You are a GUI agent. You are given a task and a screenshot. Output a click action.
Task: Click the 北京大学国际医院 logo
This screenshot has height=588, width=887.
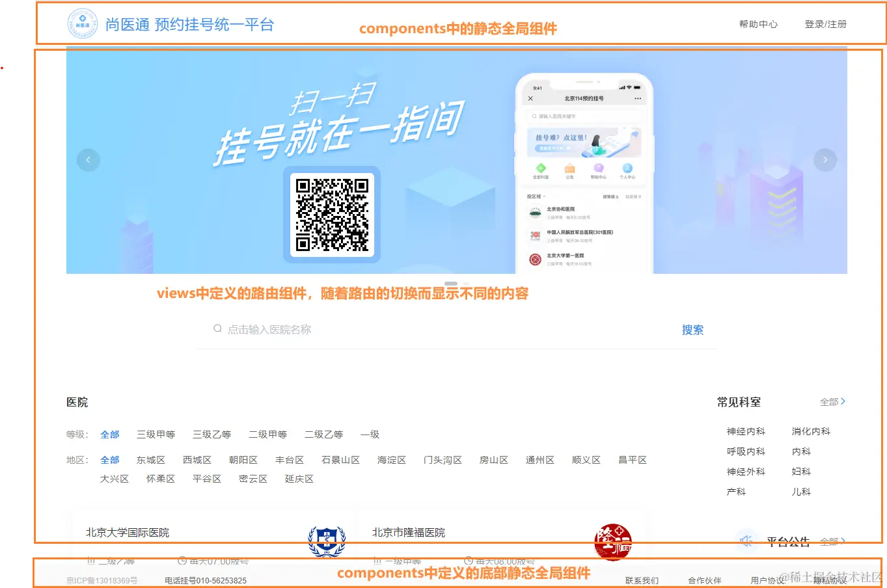pos(327,542)
